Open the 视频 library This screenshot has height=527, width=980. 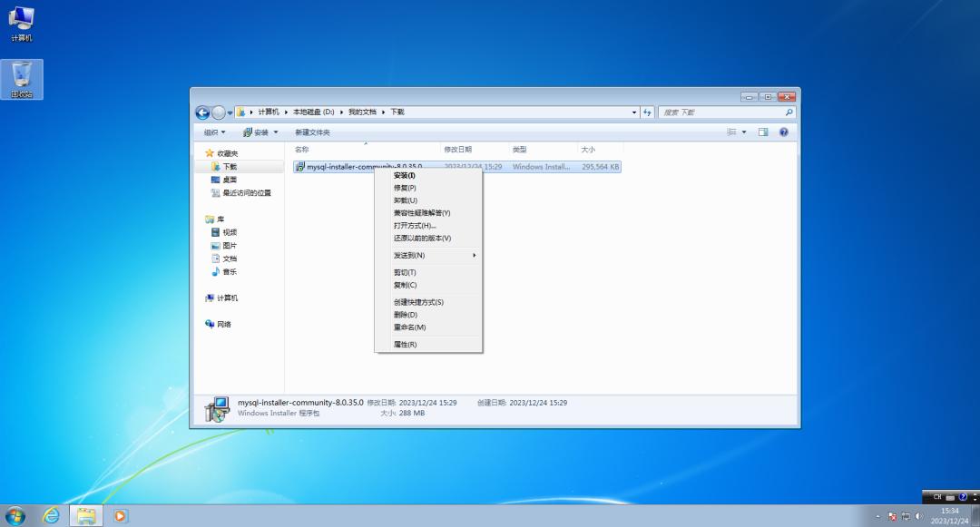pos(224,232)
